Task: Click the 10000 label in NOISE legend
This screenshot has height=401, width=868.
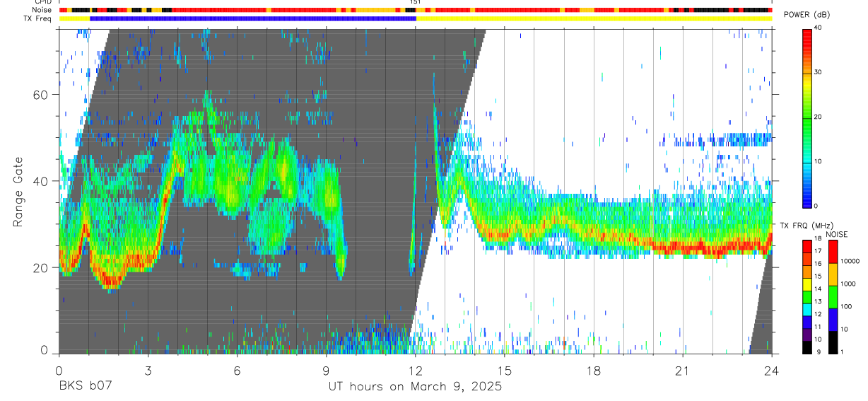Action: point(850,261)
